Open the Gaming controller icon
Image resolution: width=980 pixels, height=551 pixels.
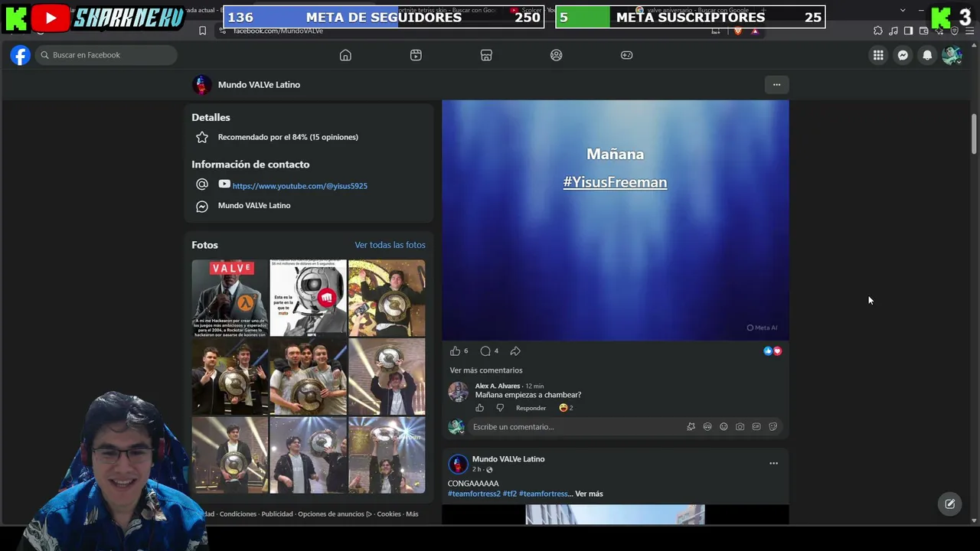(x=626, y=55)
